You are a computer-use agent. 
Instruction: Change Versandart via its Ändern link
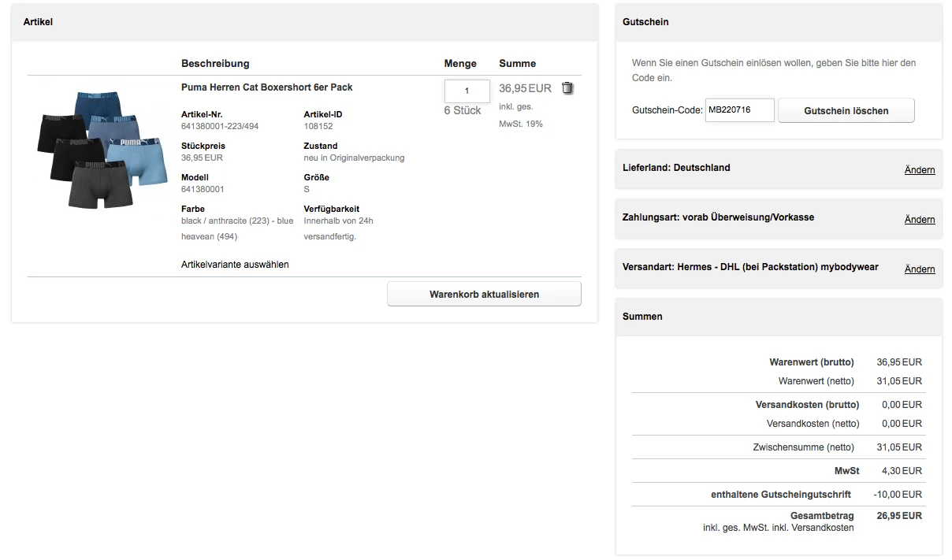point(920,269)
